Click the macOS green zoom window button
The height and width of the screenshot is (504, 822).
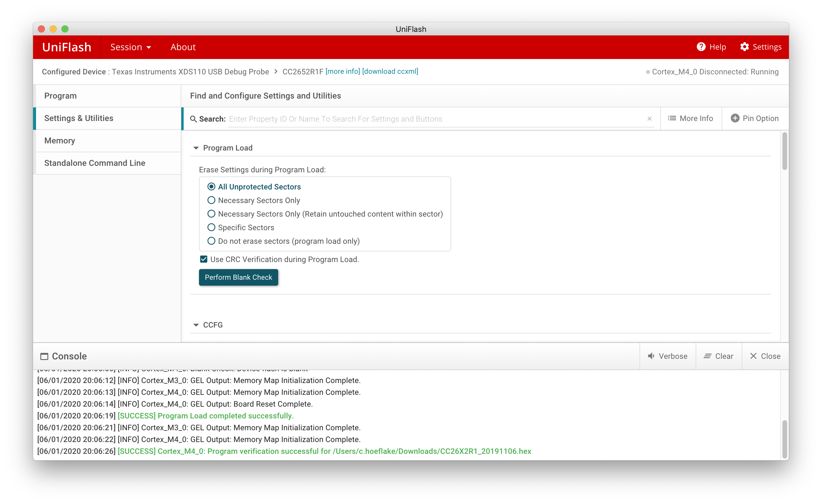[65, 29]
